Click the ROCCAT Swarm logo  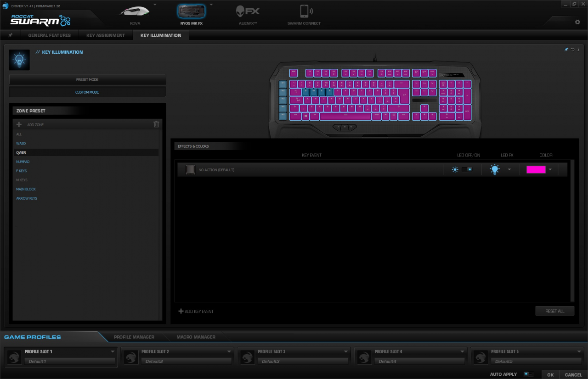[40, 20]
